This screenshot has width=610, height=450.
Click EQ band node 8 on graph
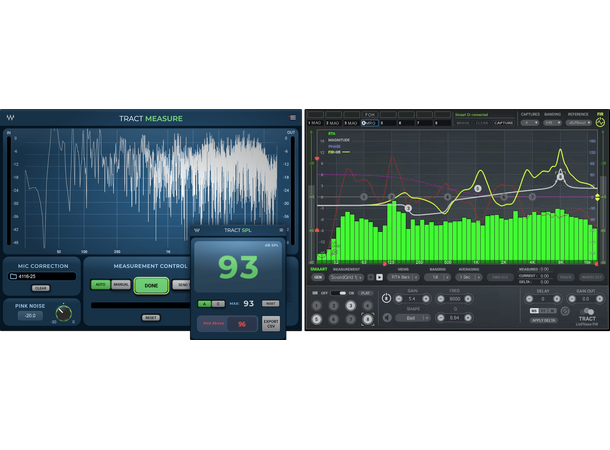coord(560,177)
